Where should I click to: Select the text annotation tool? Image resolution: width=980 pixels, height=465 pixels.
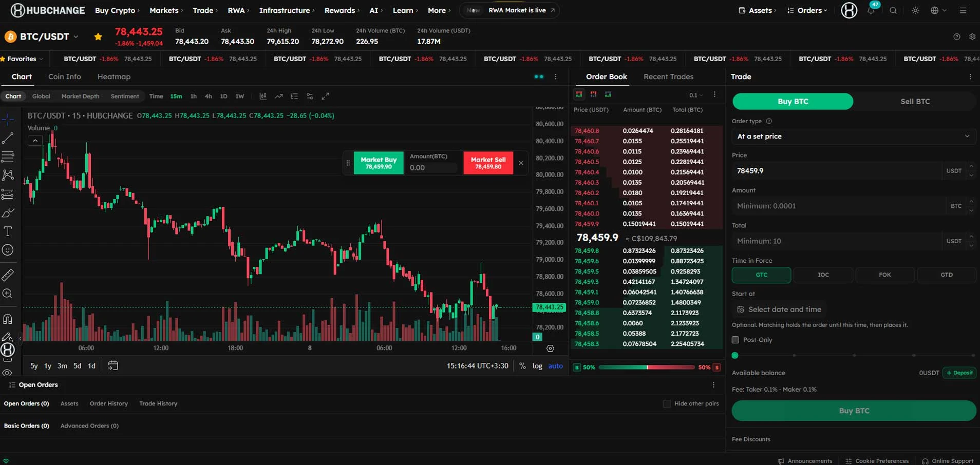pyautogui.click(x=8, y=231)
